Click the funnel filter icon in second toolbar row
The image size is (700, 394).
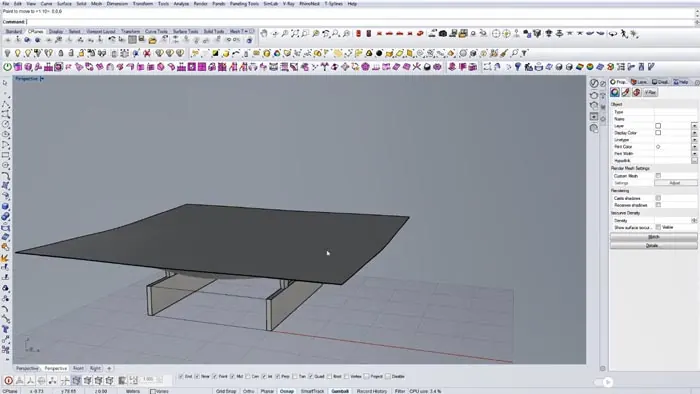point(525,53)
